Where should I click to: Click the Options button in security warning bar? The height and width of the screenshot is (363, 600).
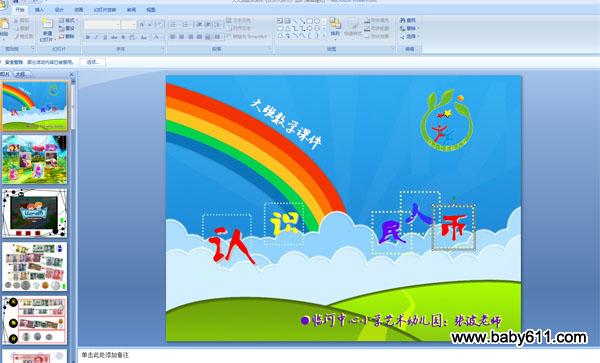pyautogui.click(x=93, y=62)
